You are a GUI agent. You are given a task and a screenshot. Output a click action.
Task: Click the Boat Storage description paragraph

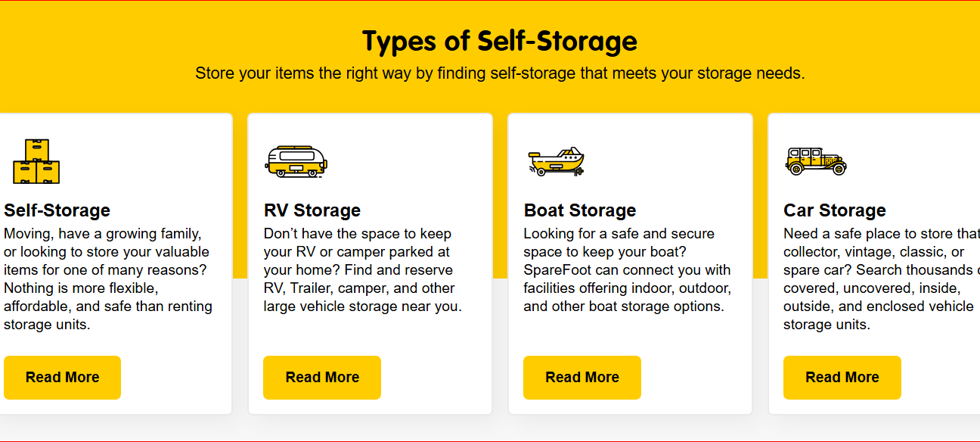tap(627, 270)
